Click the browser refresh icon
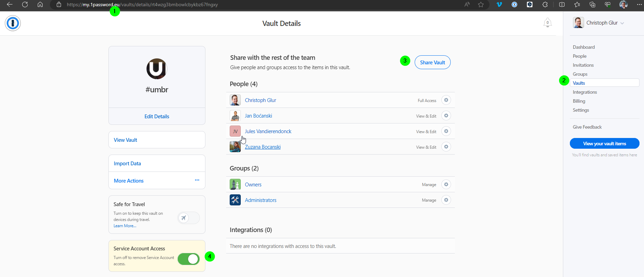The width and height of the screenshot is (644, 277). [25, 4]
